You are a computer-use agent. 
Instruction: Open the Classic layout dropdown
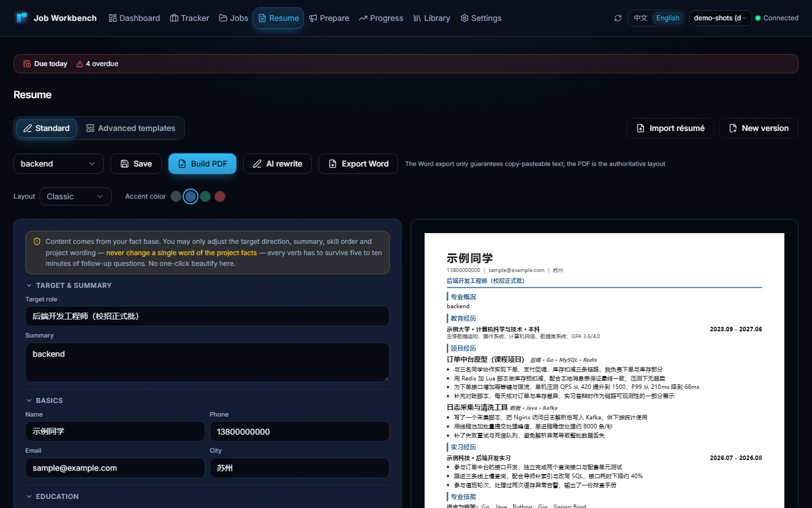(76, 196)
